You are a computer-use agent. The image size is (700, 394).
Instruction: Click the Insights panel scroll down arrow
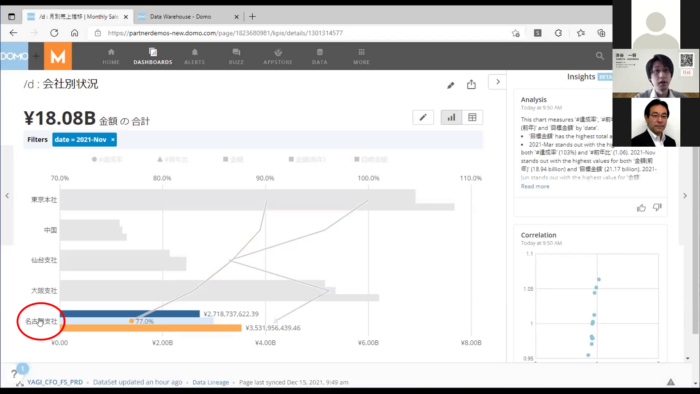pyautogui.click(x=688, y=358)
